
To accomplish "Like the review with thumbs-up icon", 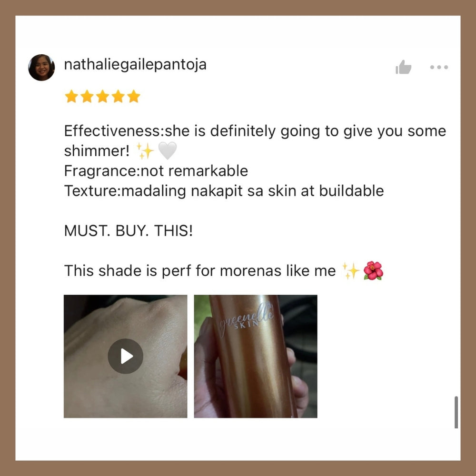I will [x=403, y=67].
